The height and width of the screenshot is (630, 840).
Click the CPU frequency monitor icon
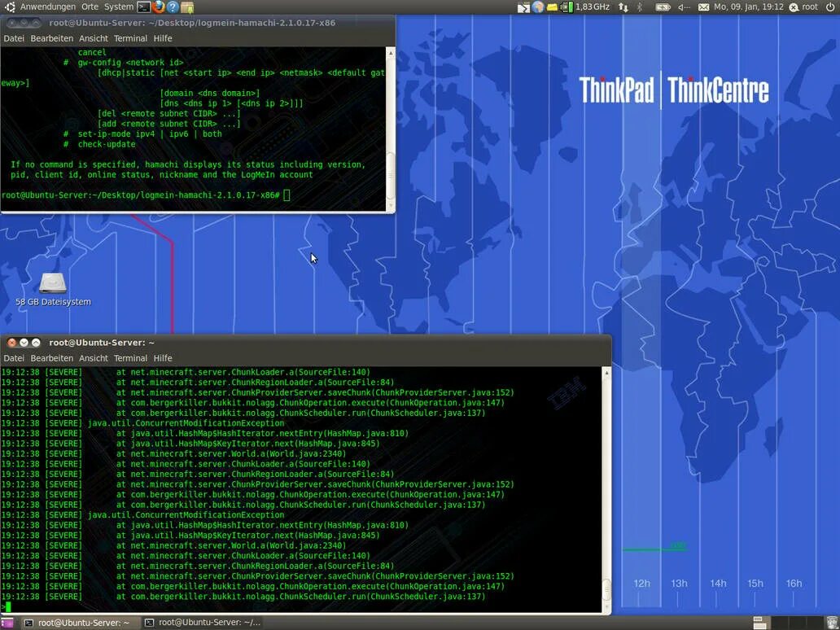tap(567, 7)
